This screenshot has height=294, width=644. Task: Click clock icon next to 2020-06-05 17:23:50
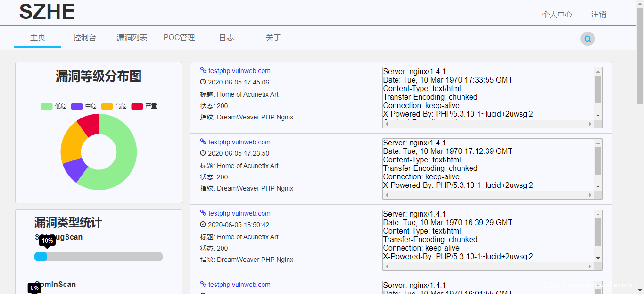tap(203, 153)
